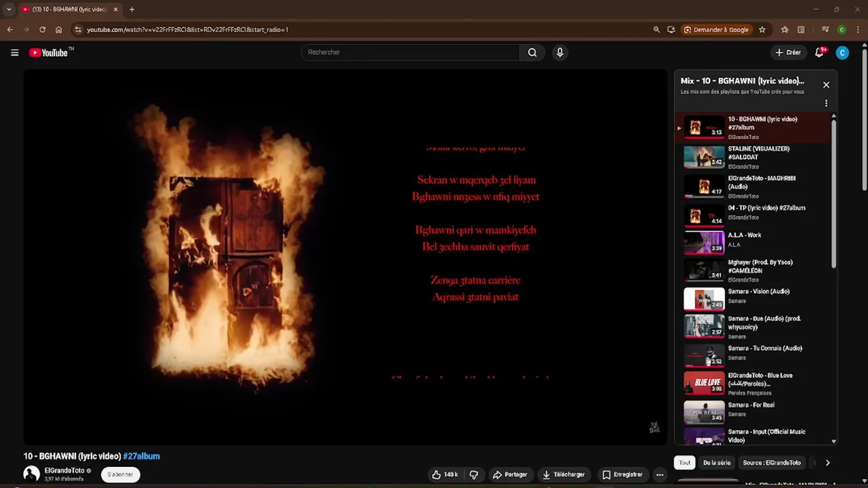Open the YouTube account avatar menu
The width and height of the screenshot is (868, 488).
click(842, 52)
